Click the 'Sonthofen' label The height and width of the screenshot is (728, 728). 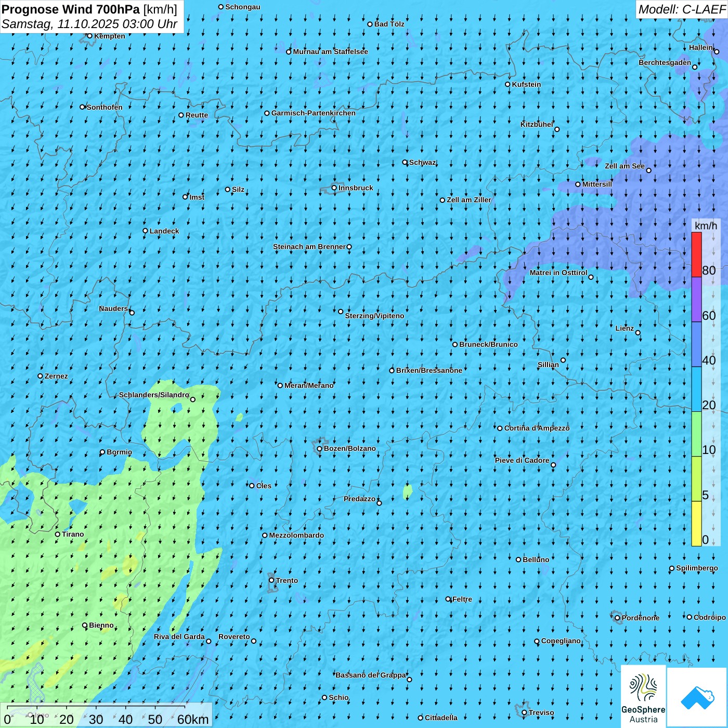click(105, 107)
